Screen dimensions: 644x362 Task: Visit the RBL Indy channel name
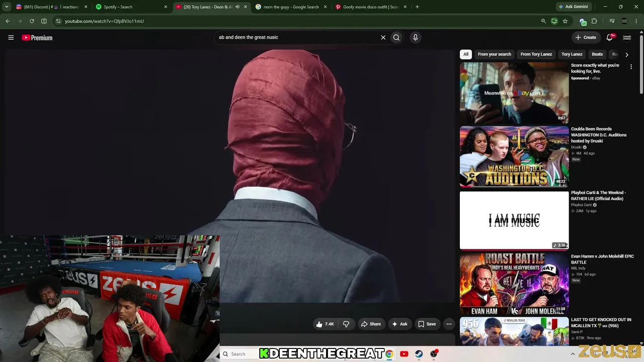(578, 268)
